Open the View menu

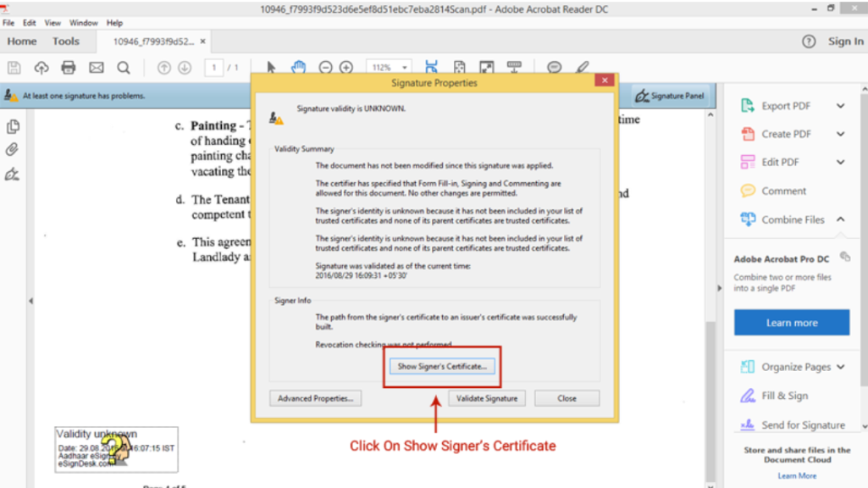pyautogui.click(x=52, y=23)
